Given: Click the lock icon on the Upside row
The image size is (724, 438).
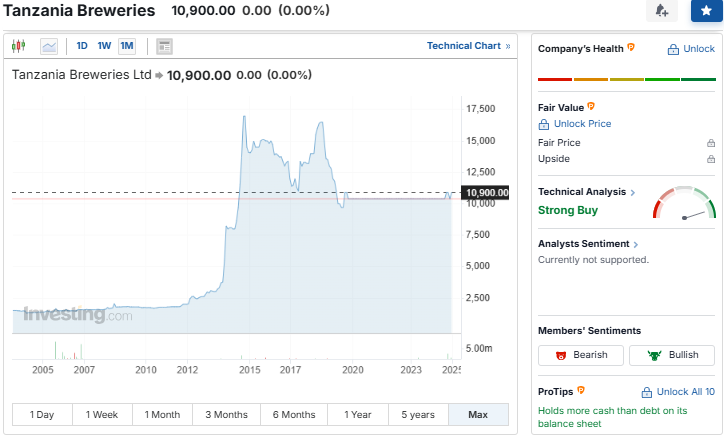Looking at the screenshot, I should pyautogui.click(x=711, y=159).
